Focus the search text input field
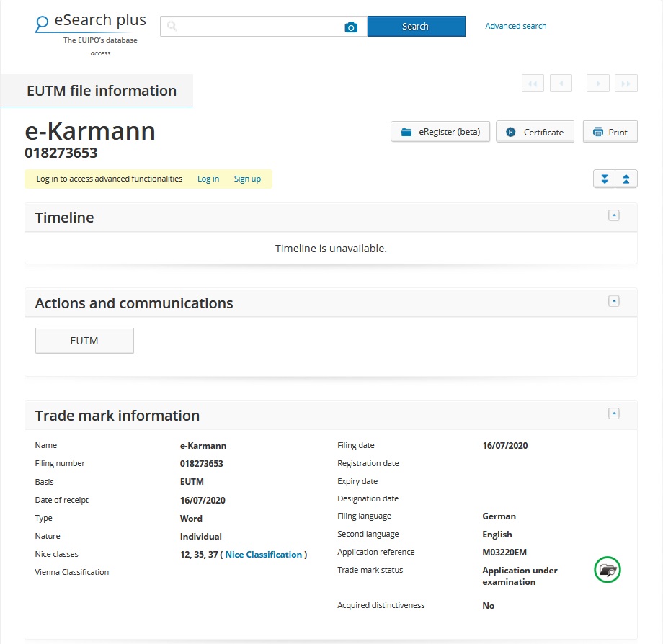 tap(259, 27)
